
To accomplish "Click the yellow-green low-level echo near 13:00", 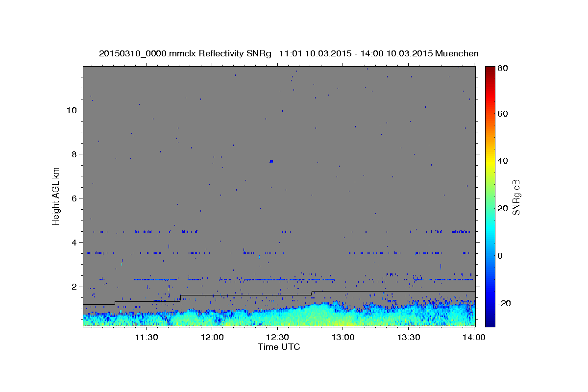I will coord(343,322).
